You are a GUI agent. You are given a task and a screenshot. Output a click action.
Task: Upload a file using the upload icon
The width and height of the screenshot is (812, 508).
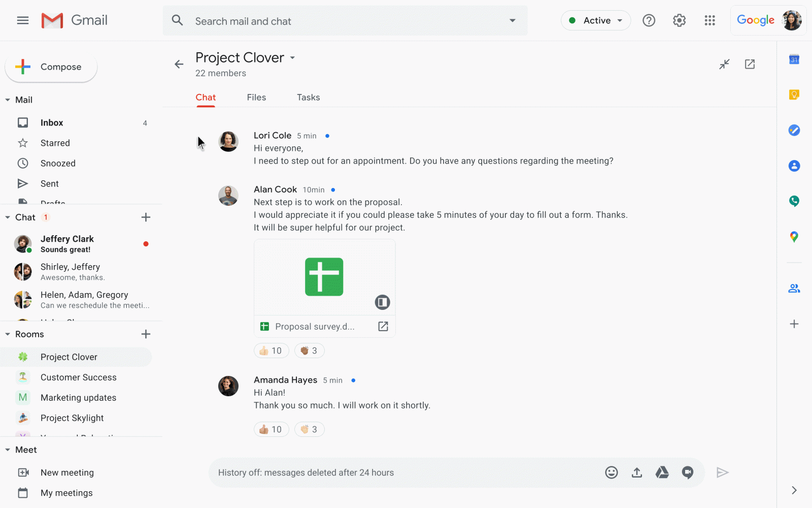(x=637, y=472)
